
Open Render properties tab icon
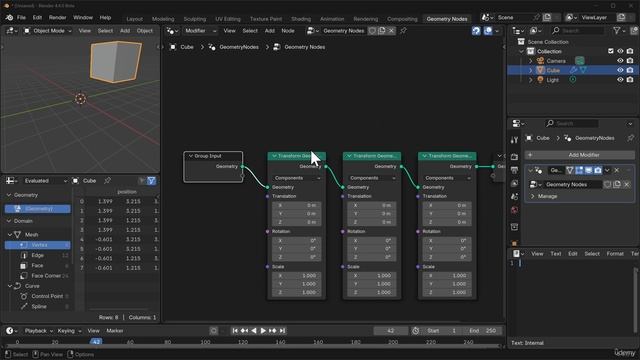pyautogui.click(x=514, y=157)
